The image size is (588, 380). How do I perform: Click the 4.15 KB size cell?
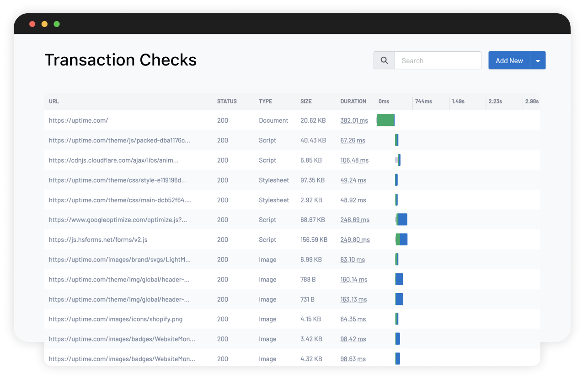(x=311, y=319)
